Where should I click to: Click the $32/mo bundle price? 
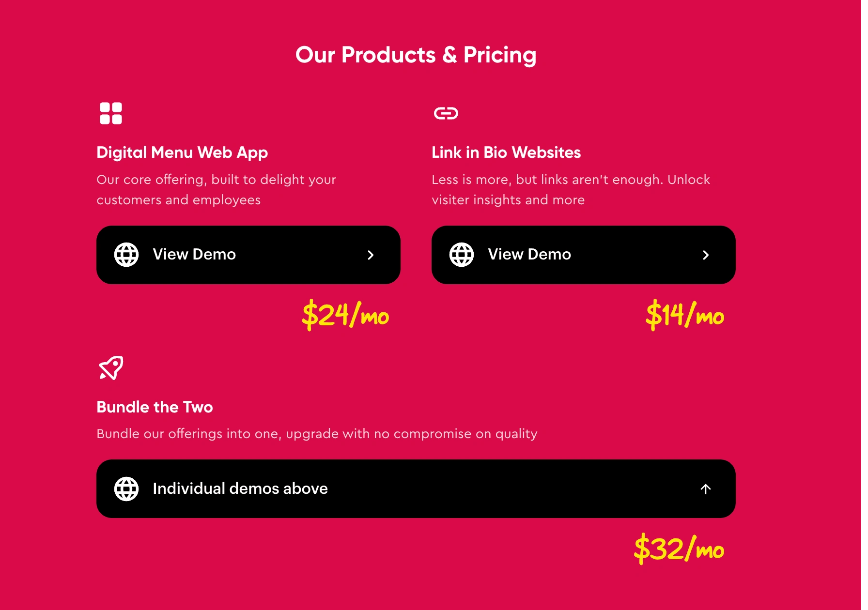point(679,549)
